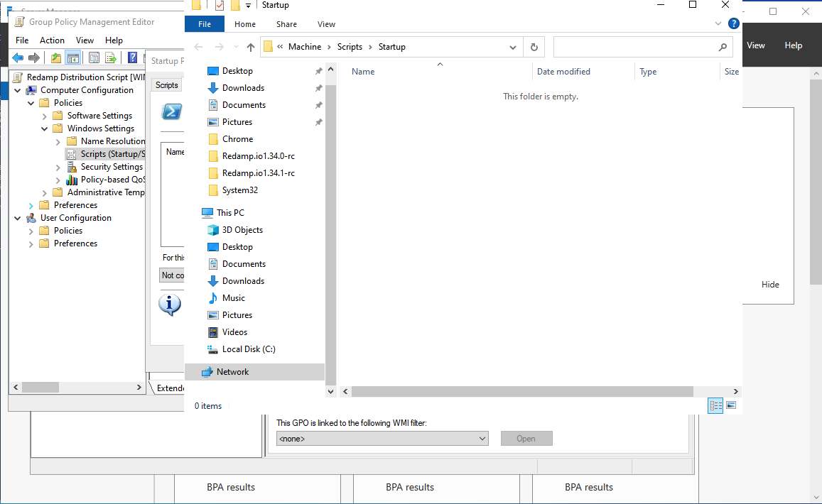Switch to large icons view in Explorer
This screenshot has height=504, width=822.
pyautogui.click(x=731, y=405)
